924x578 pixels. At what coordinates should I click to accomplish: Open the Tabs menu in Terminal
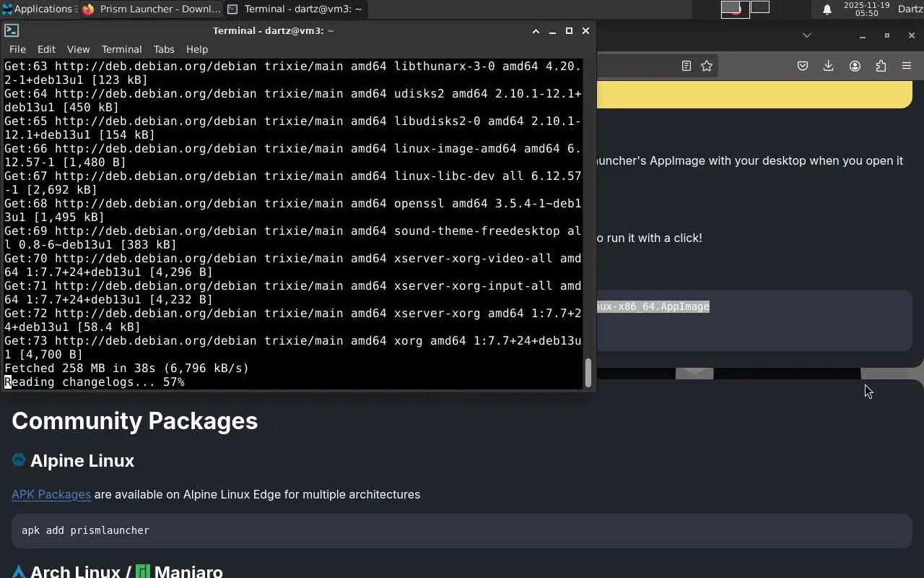(x=164, y=49)
